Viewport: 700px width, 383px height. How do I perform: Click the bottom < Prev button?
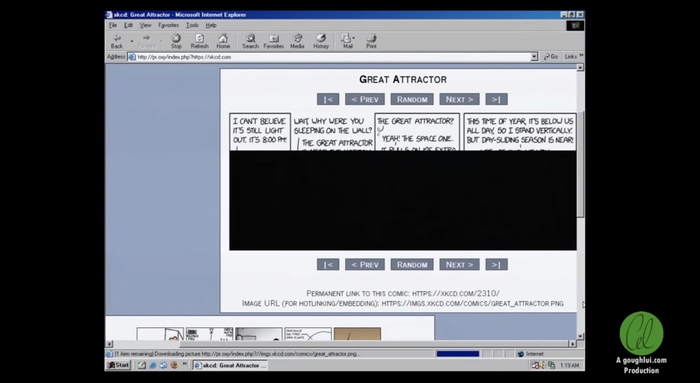pos(365,265)
